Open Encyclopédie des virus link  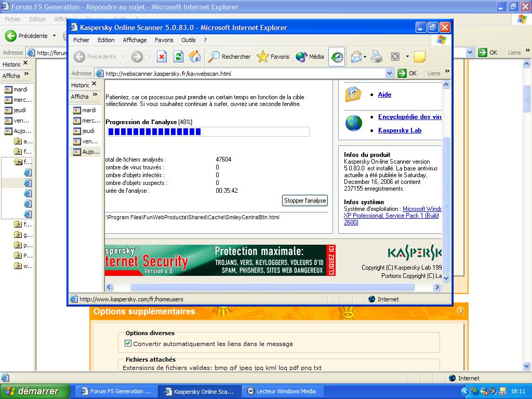[x=410, y=117]
